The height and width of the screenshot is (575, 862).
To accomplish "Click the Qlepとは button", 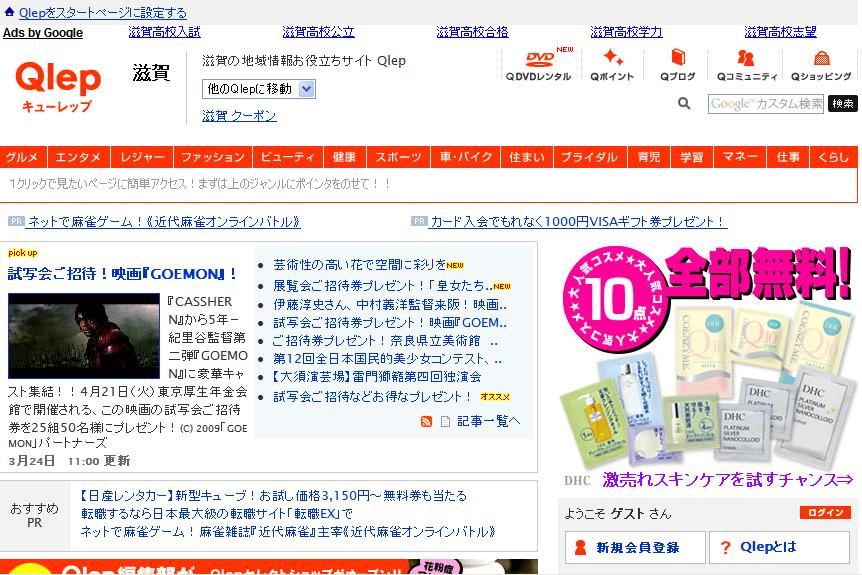I will (780, 548).
